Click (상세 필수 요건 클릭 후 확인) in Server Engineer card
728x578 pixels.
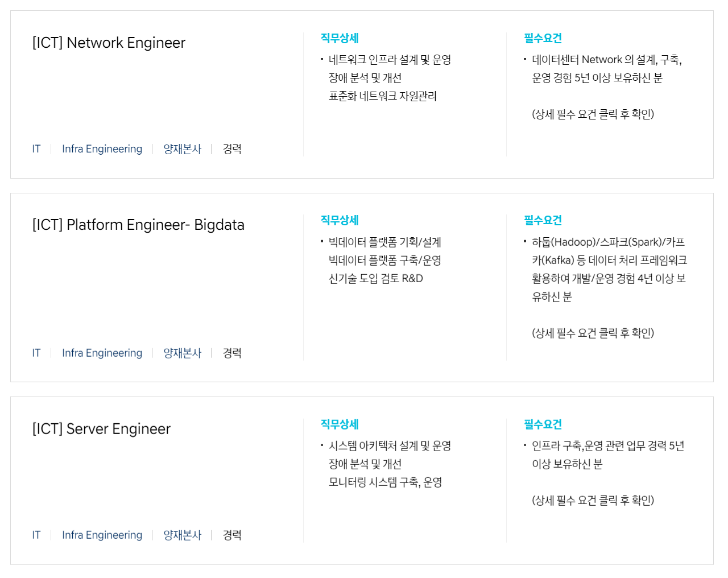click(x=593, y=501)
